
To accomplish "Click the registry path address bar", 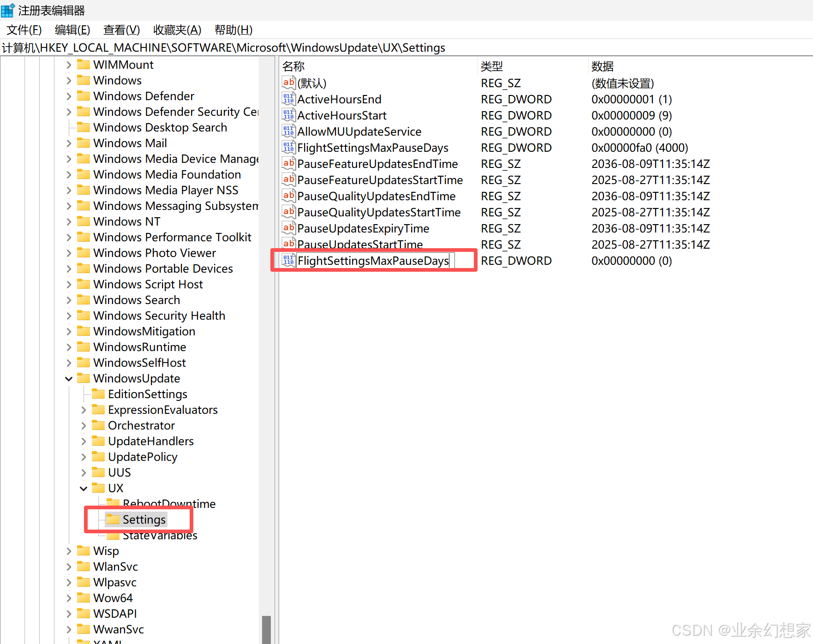I will pos(406,48).
